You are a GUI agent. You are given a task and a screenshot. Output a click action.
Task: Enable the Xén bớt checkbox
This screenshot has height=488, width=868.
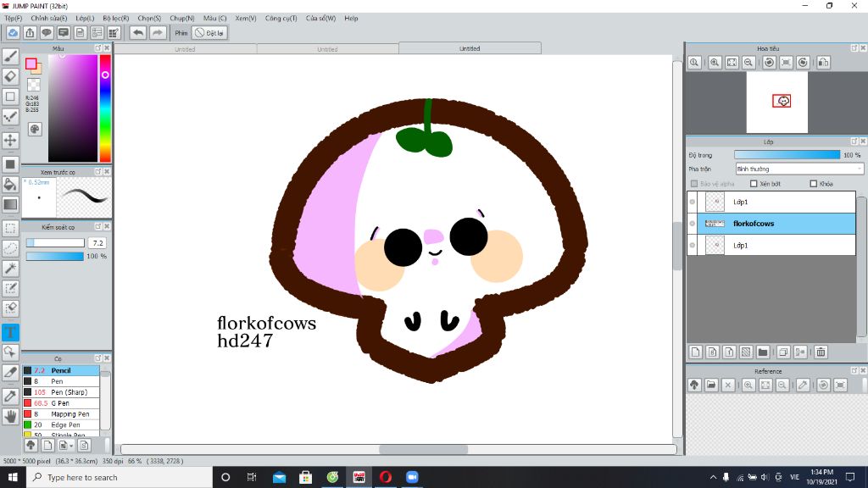click(754, 183)
